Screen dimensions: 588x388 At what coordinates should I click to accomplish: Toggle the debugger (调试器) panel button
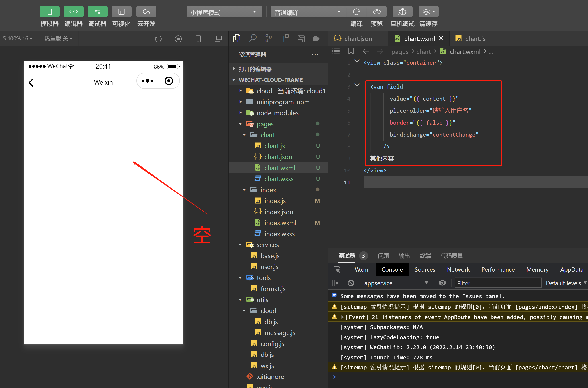tap(97, 12)
